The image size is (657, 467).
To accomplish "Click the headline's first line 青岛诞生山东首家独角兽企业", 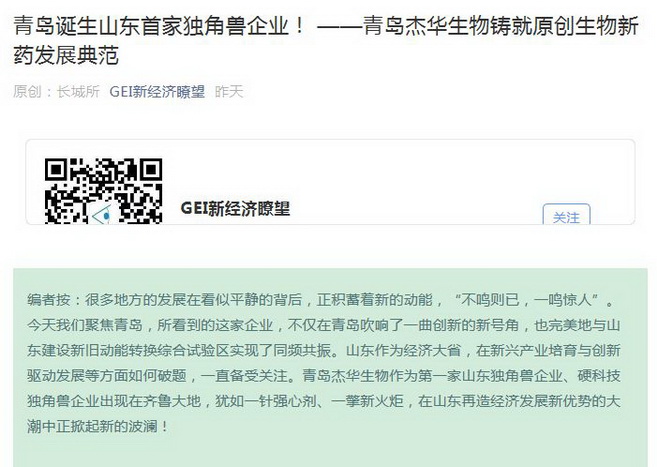I will pos(151,26).
